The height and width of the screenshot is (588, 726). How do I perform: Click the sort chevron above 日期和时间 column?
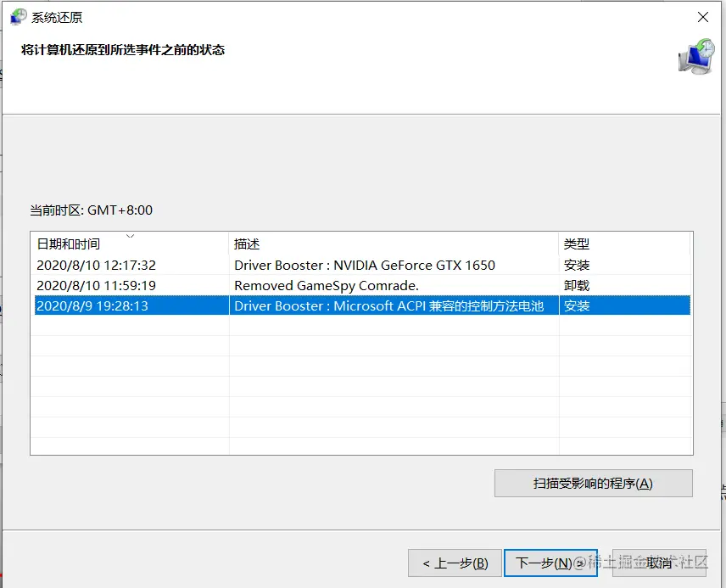coord(131,238)
